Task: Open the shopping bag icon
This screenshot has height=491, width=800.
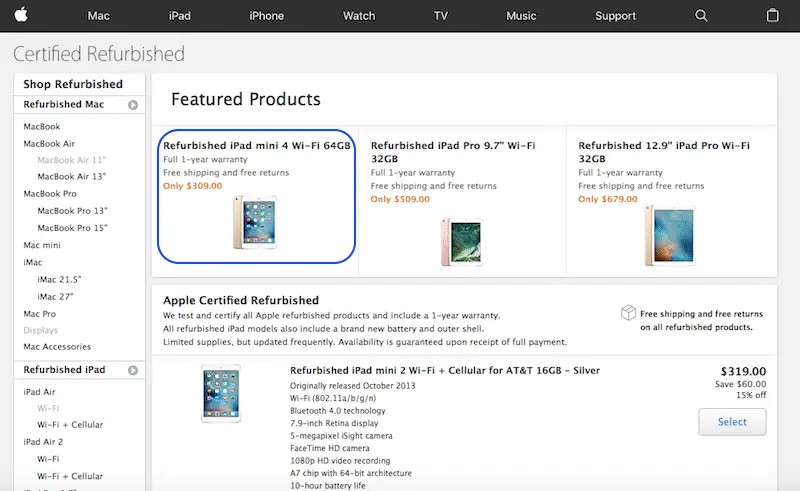Action: 772,16
